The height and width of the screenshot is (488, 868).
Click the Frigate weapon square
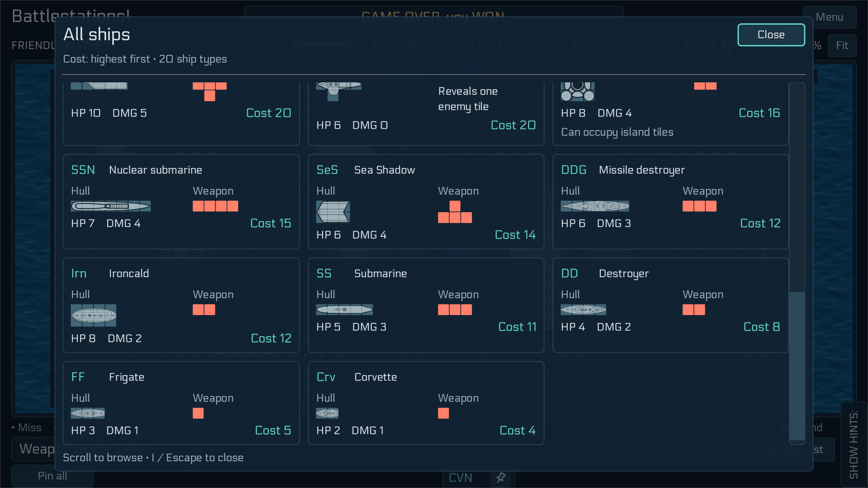(x=198, y=413)
